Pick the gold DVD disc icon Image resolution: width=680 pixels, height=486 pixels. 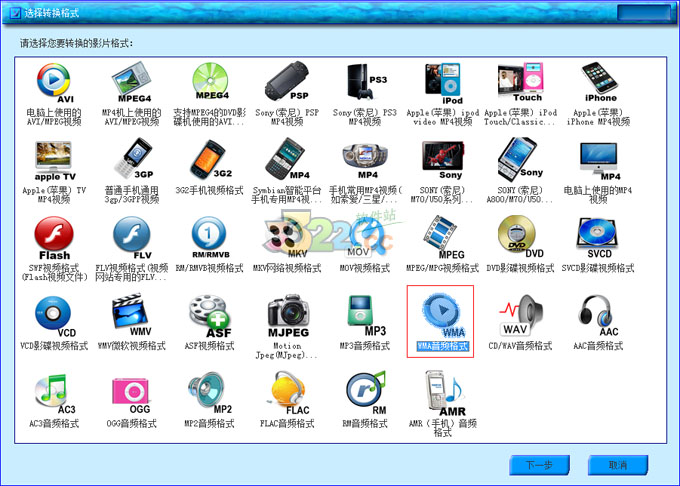pos(520,237)
